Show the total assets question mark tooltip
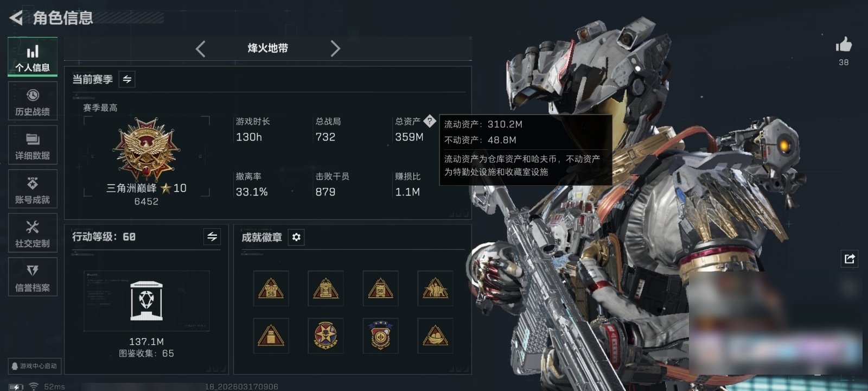The height and width of the screenshot is (391, 868). tap(429, 121)
